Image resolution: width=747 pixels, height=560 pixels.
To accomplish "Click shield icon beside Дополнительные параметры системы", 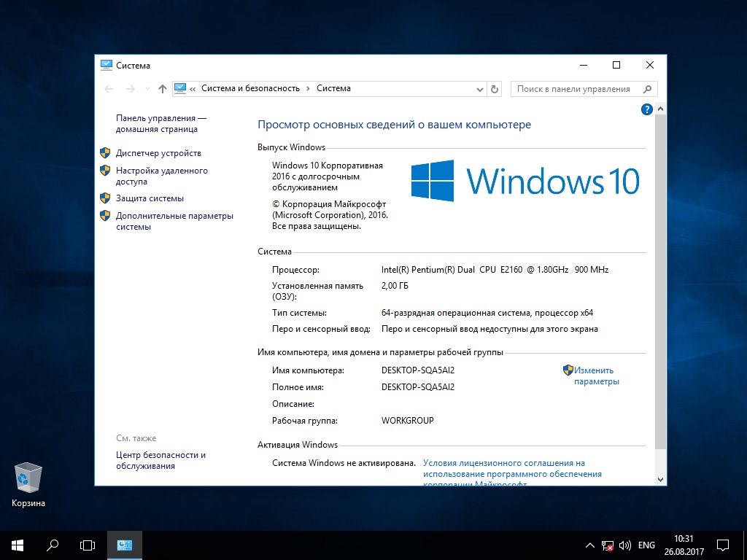I will coord(105,216).
